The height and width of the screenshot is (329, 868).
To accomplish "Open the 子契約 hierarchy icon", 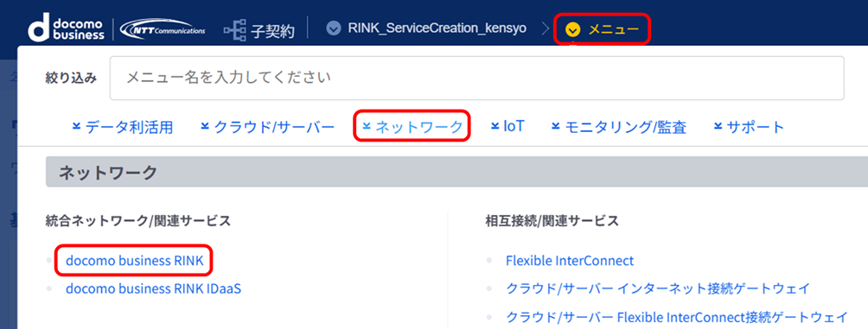I will pos(234,29).
